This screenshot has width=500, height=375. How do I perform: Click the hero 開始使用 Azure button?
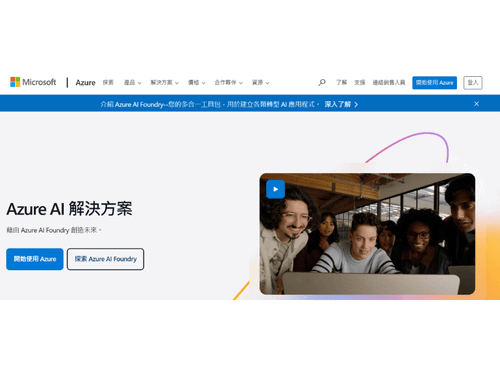tap(35, 259)
